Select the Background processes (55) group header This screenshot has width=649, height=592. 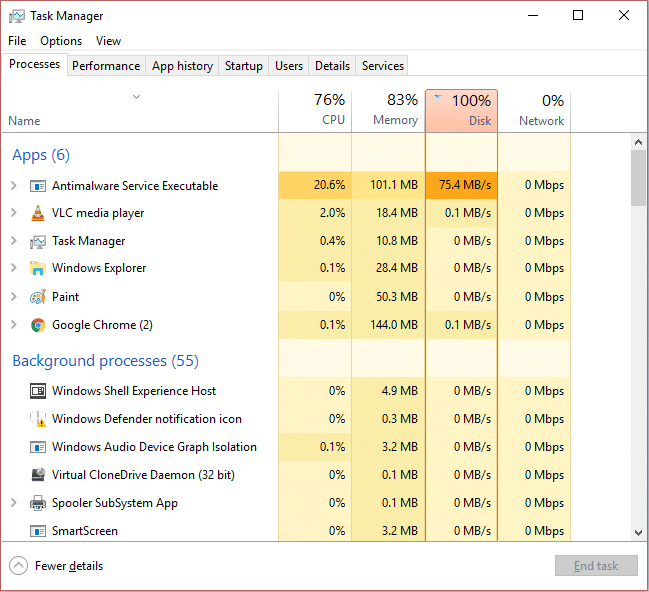click(x=106, y=361)
